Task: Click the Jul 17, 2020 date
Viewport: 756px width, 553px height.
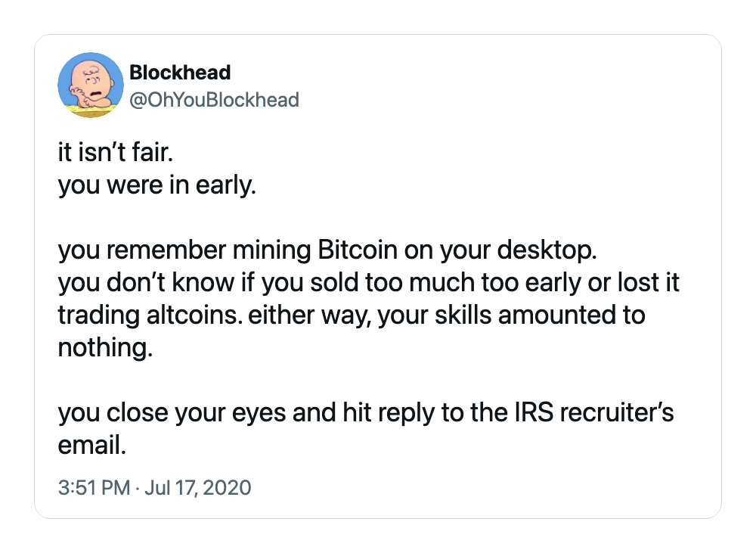Action: click(197, 487)
